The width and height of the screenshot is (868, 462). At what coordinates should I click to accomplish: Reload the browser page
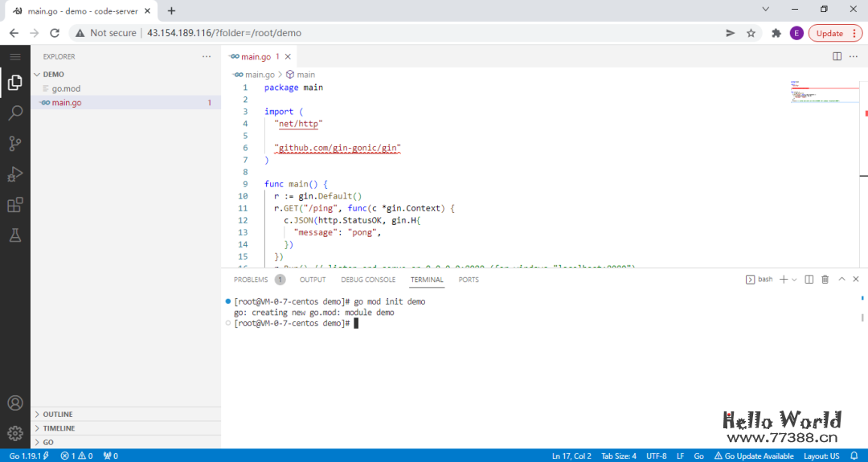point(55,33)
